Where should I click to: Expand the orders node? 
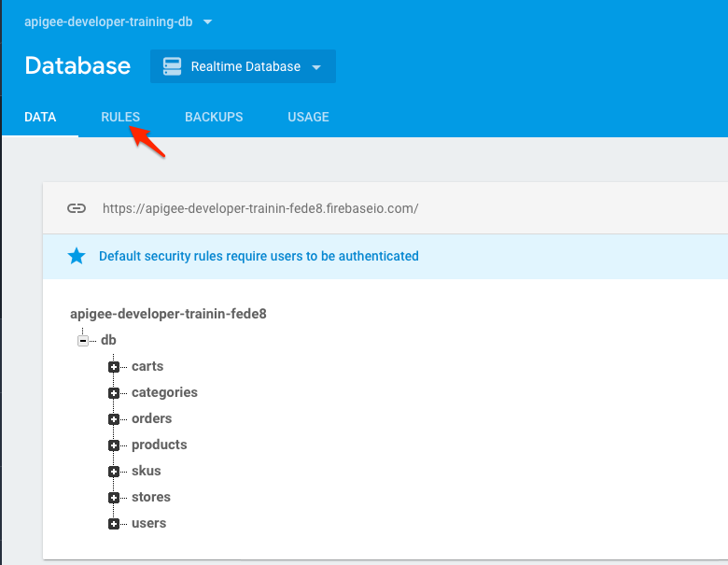pyautogui.click(x=114, y=419)
